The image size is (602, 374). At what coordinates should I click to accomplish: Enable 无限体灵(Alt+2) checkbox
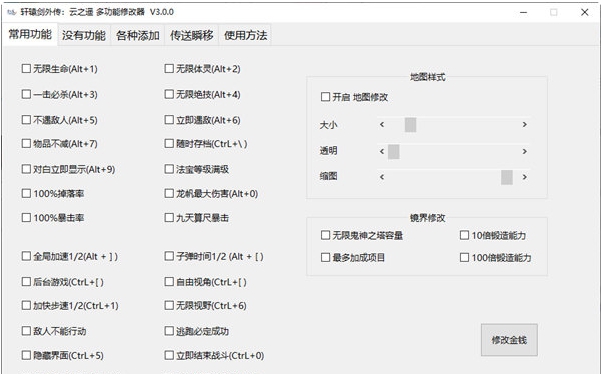pos(169,69)
